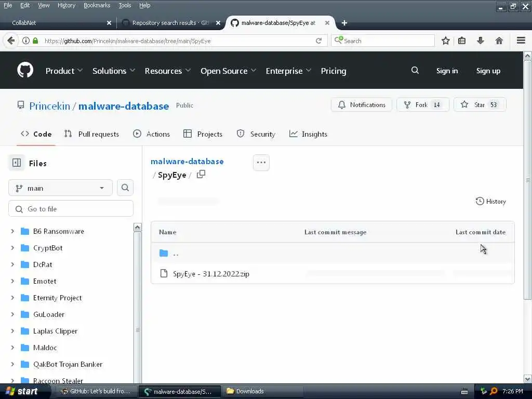Open the Enterprise dropdown
532x399 pixels.
coord(288,71)
